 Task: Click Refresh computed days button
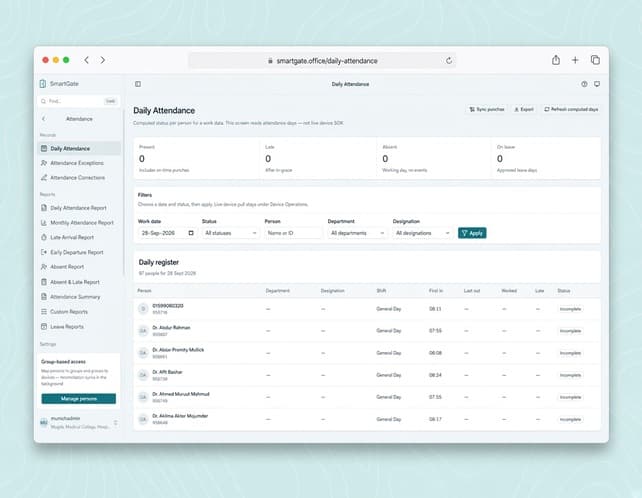[571, 109]
